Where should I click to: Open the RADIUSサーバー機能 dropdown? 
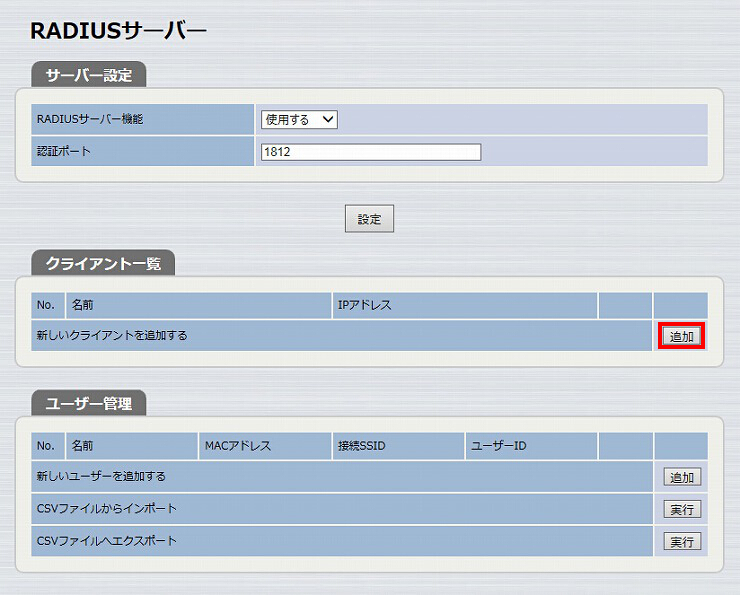tap(299, 119)
